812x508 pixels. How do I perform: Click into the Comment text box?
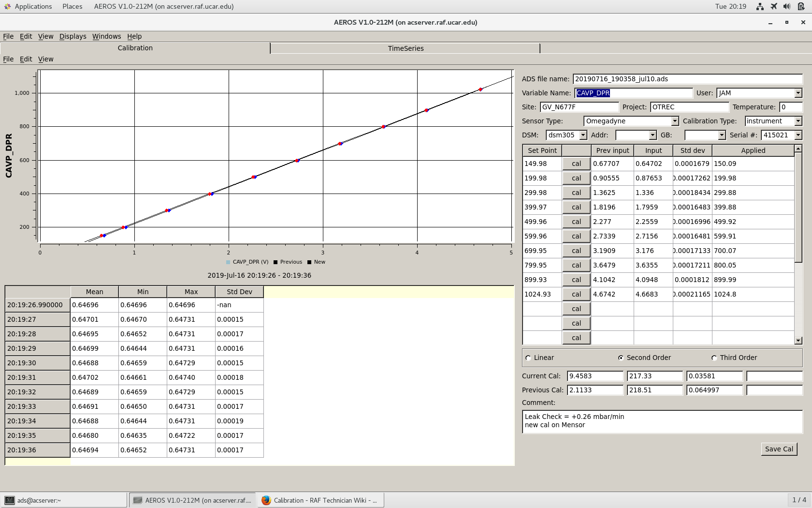pyautogui.click(x=662, y=421)
